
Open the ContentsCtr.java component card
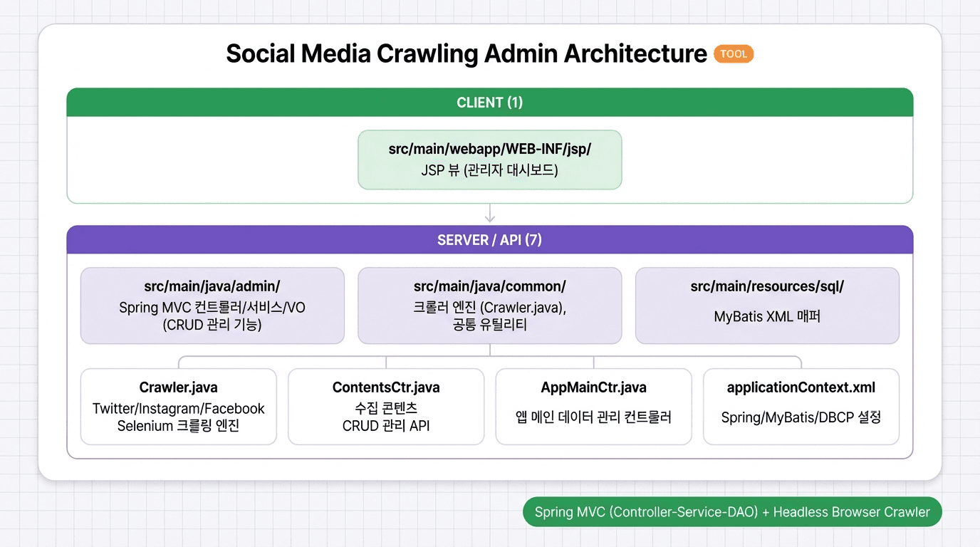(x=385, y=407)
